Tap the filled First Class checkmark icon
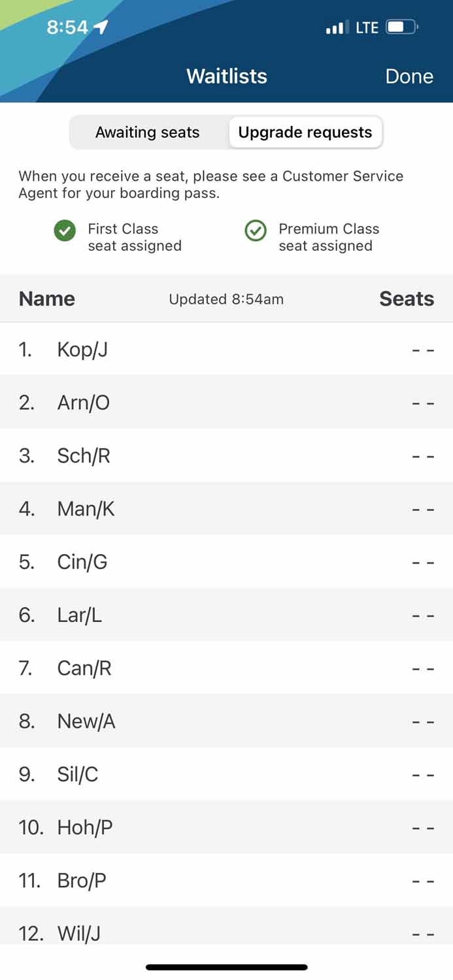 click(65, 231)
